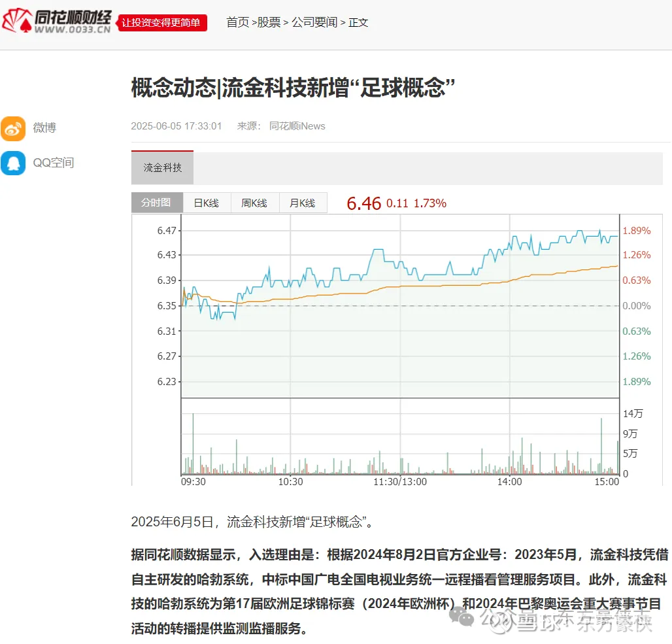Click the 6.35 price axis label
Screen dimensions: 672x644
167,306
